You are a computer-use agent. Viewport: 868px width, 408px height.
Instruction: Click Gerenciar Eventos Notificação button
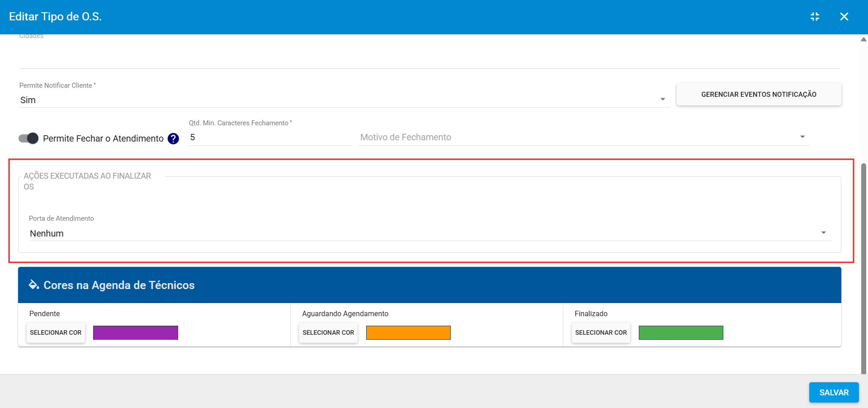tap(759, 95)
